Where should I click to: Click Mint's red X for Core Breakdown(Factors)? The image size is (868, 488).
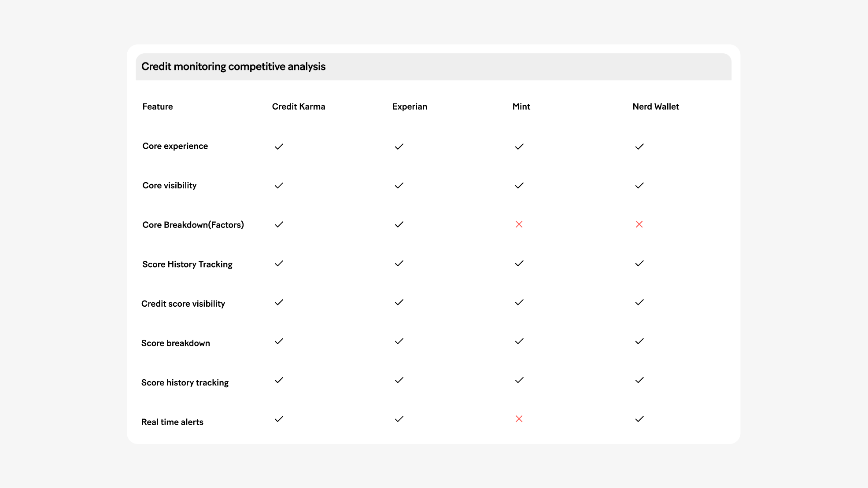click(519, 224)
